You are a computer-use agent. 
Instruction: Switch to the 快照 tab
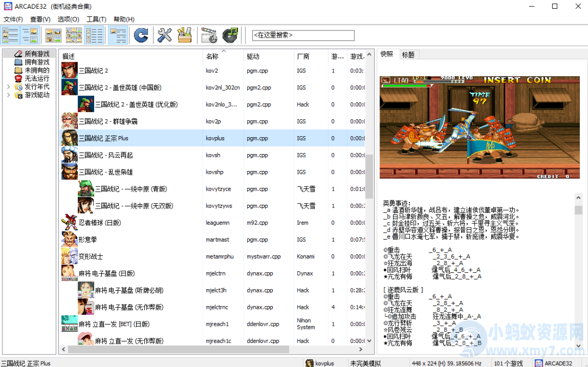pyautogui.click(x=387, y=54)
